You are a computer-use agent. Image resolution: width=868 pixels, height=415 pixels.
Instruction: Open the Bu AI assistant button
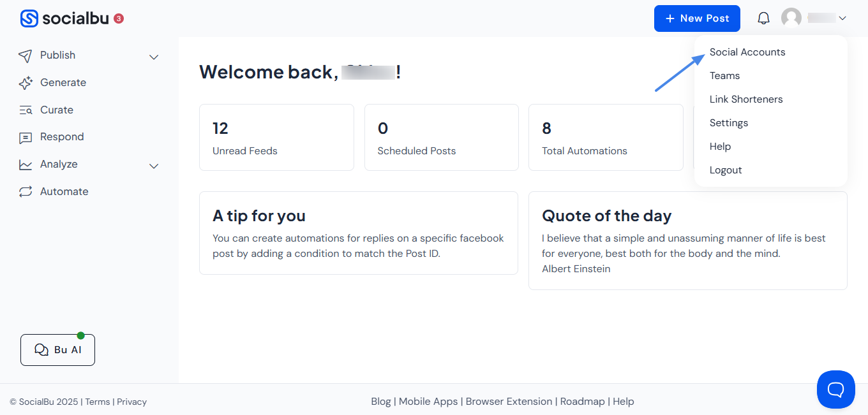point(57,350)
